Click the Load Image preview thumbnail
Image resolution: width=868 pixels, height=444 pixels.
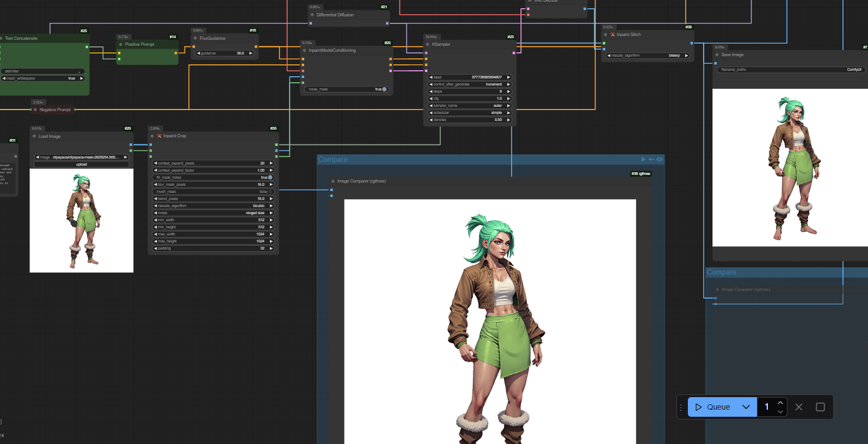tap(82, 221)
